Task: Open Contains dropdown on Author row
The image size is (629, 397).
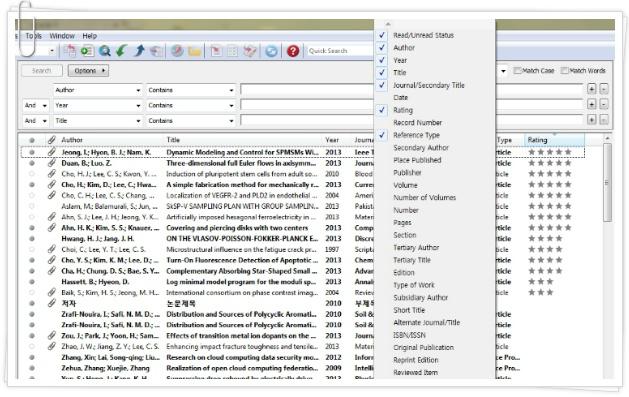Action: click(231, 90)
